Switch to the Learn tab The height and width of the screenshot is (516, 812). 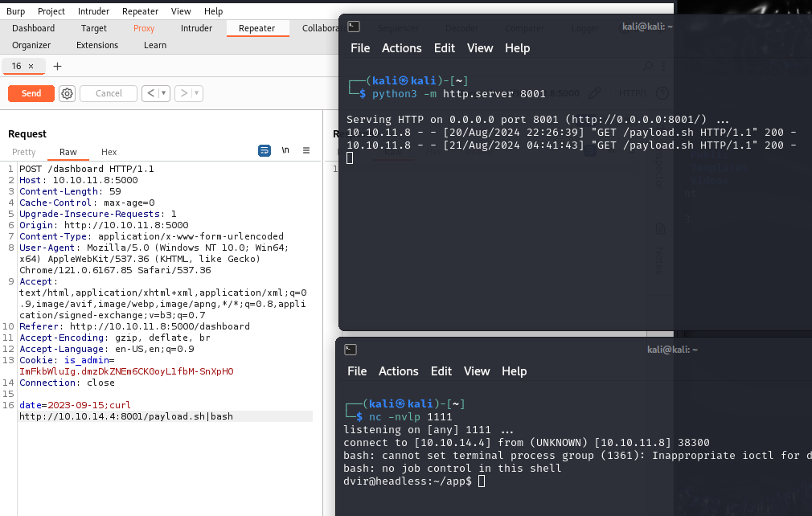coord(155,45)
